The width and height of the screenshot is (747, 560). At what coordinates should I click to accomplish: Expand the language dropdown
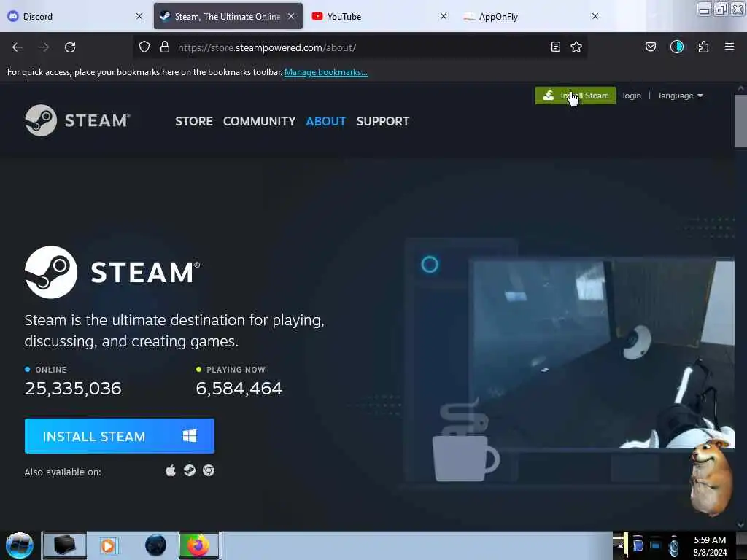[x=681, y=96]
